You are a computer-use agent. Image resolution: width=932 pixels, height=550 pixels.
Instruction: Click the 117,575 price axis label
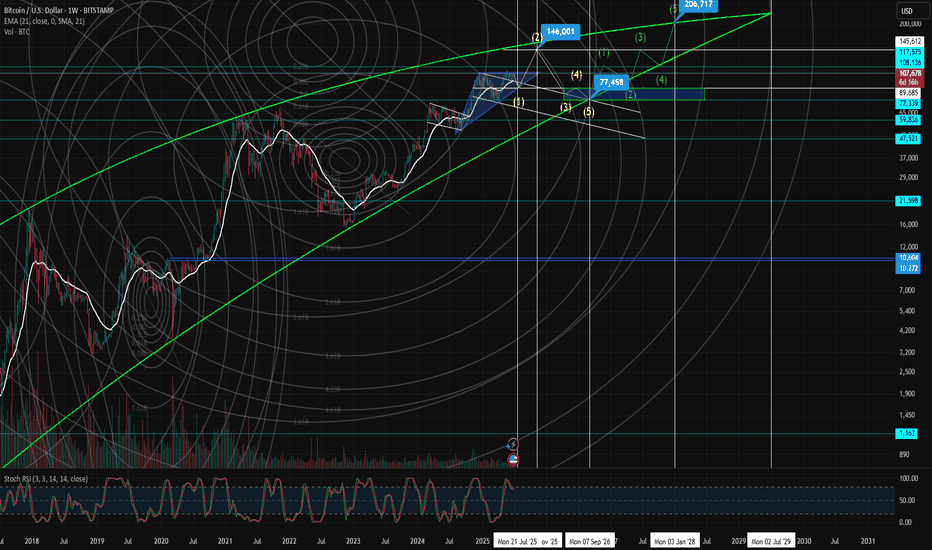coord(909,52)
